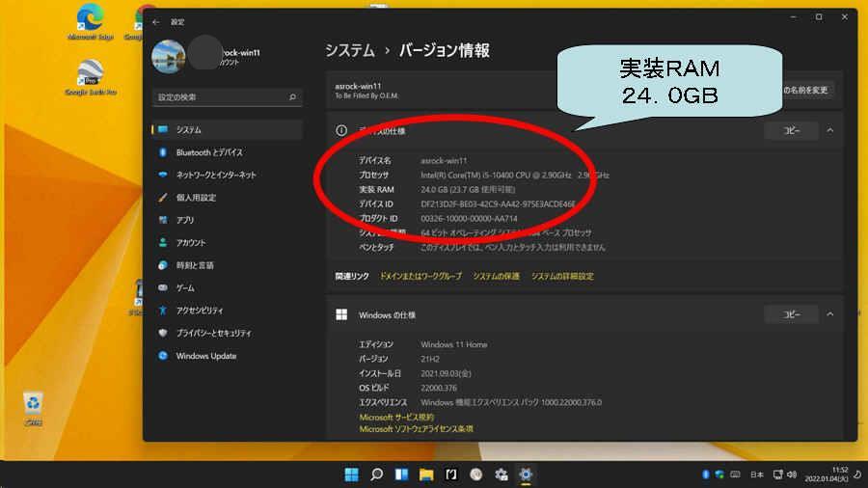Click the search magnifier in settings search box
Viewport: 868px width, 488px height.
point(292,97)
